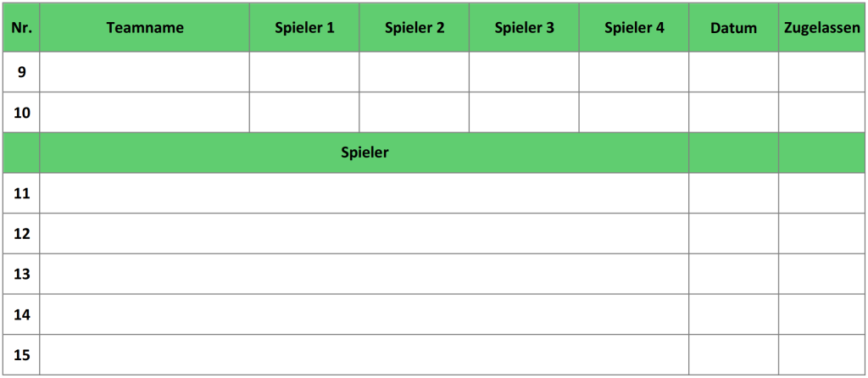Select the Spieler 3 cell in row 10
This screenshot has width=868, height=378.
point(524,113)
